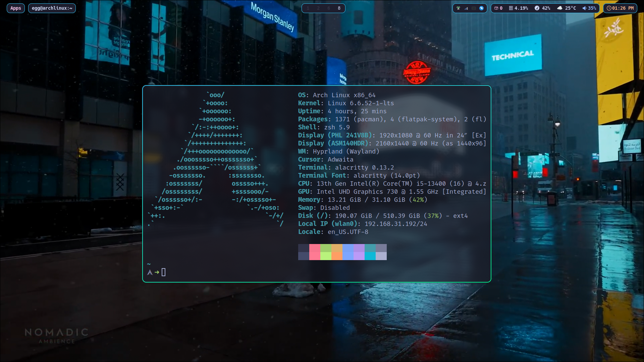Click the bright green color swatch
Screen dimensions: 644x362
tap(326, 256)
